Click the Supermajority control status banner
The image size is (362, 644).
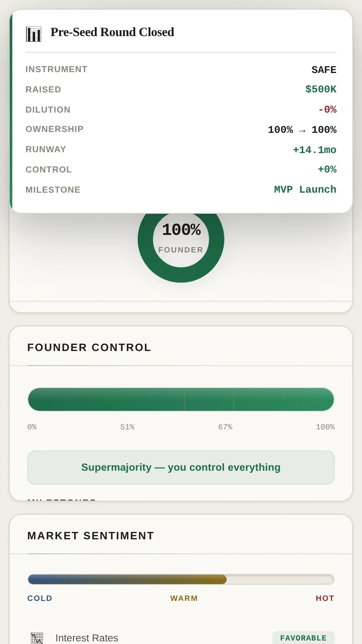[x=181, y=467]
